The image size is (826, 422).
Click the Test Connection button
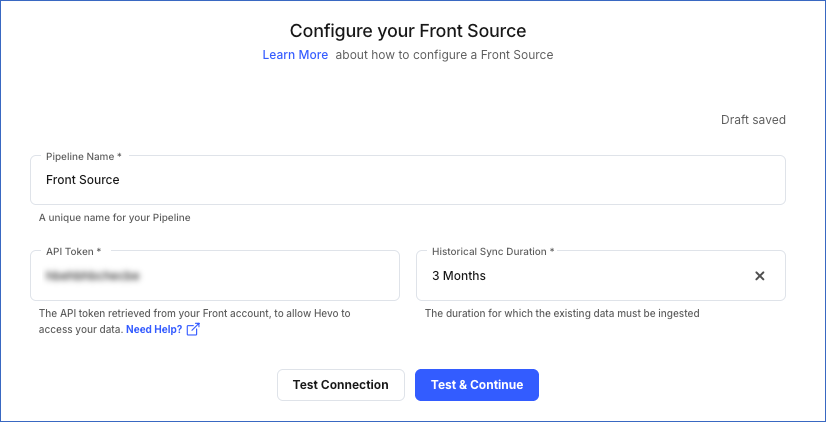tap(341, 385)
